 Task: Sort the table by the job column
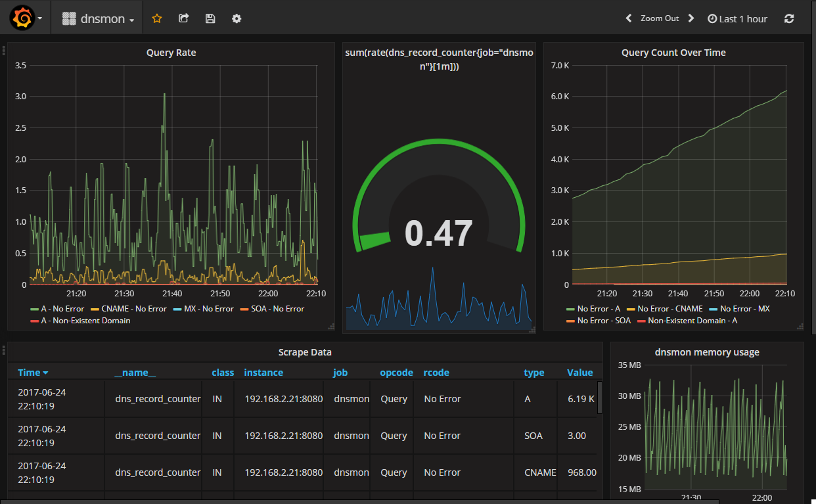click(x=340, y=373)
